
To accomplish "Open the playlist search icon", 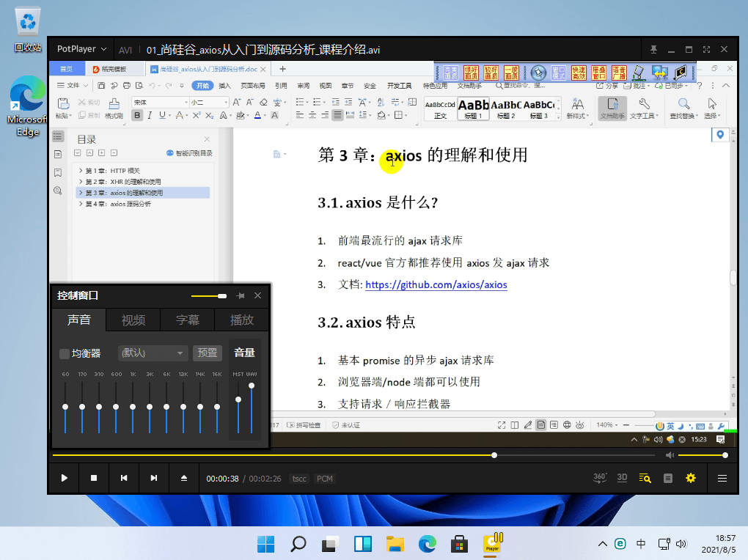I will click(645, 478).
